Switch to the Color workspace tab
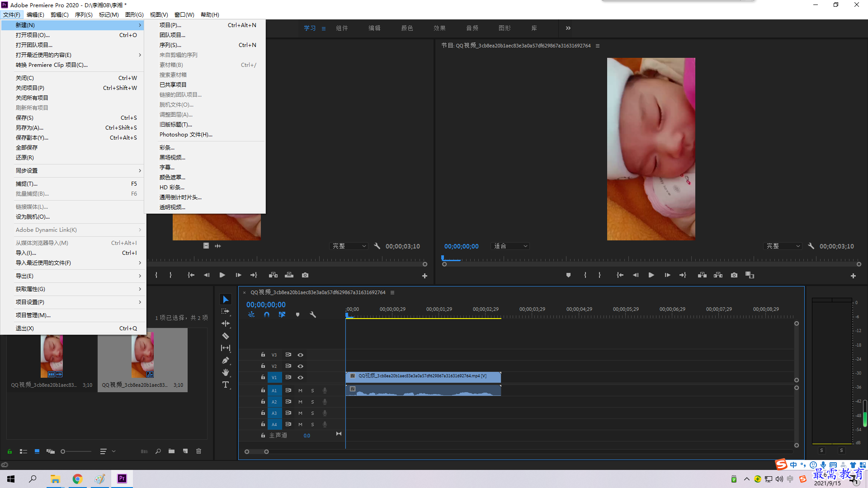 coord(407,28)
